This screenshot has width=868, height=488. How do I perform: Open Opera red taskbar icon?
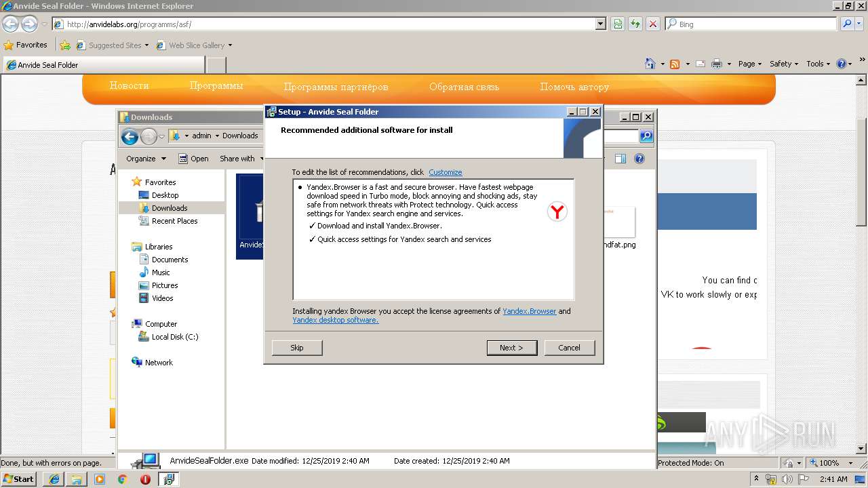pos(145,479)
